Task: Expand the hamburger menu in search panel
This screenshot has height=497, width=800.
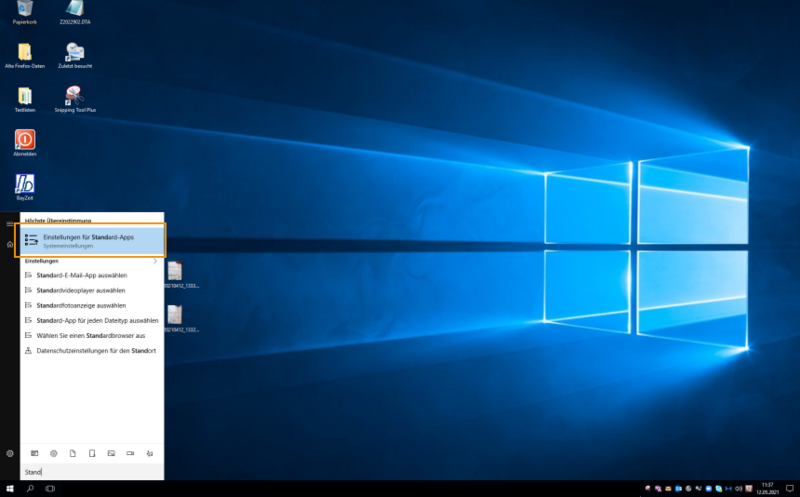Action: point(9,224)
